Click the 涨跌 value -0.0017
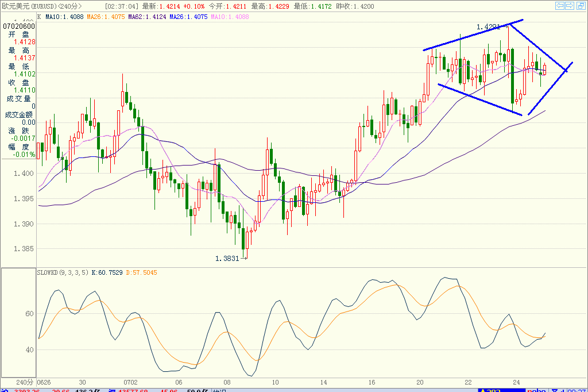This screenshot has width=588, height=392. click(x=23, y=139)
